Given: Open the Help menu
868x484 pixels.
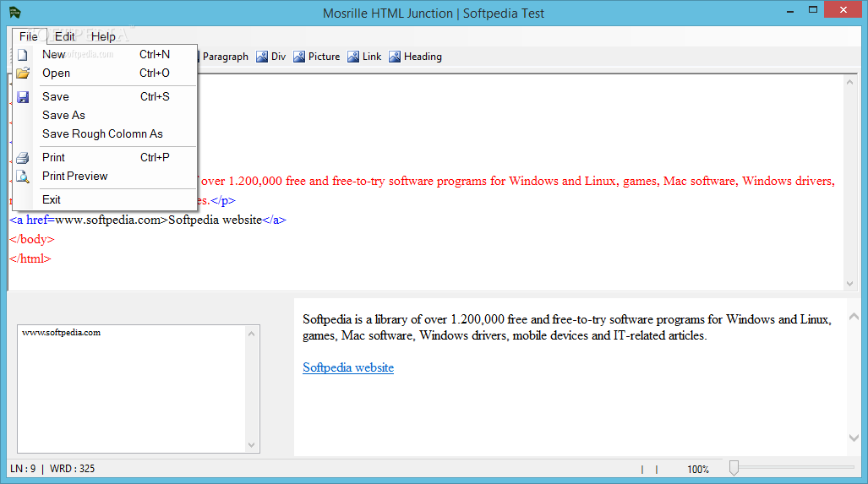Looking at the screenshot, I should click(x=103, y=36).
